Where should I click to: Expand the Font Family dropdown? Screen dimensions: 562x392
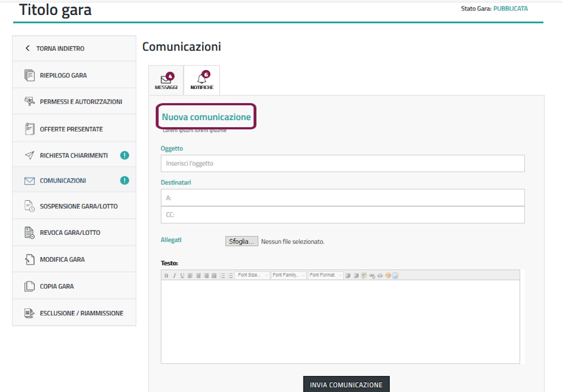point(289,275)
